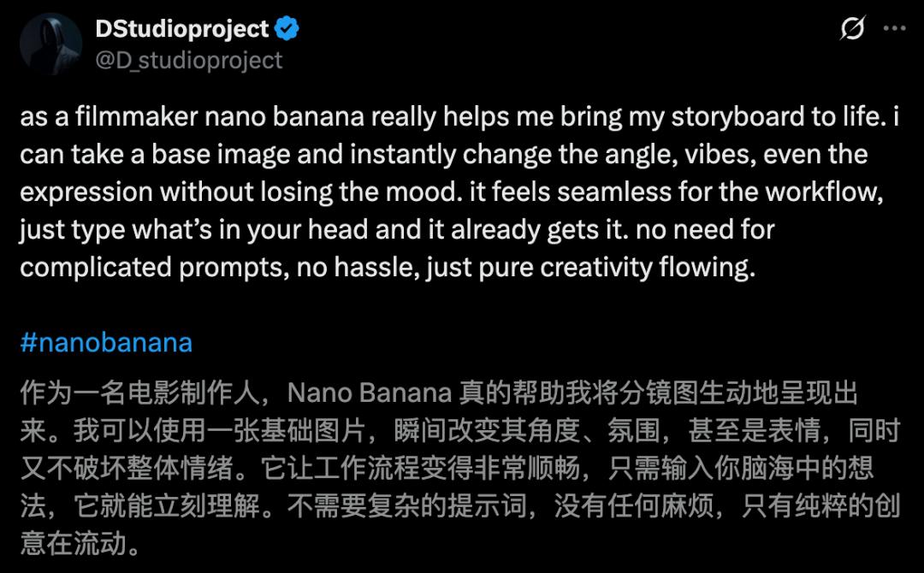This screenshot has width=924, height=573.
Task: Click the word "workflow" in the tweet
Action: tap(825, 192)
